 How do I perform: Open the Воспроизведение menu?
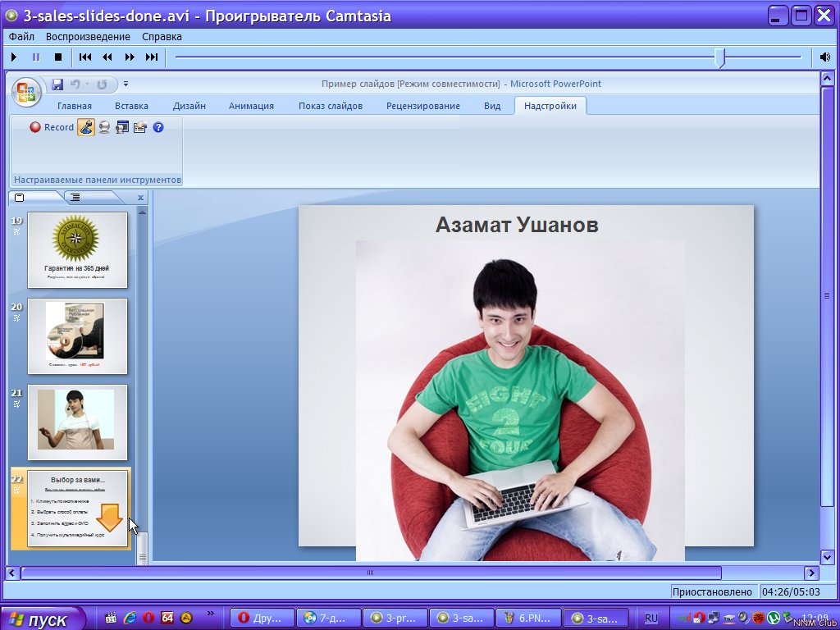(x=88, y=37)
